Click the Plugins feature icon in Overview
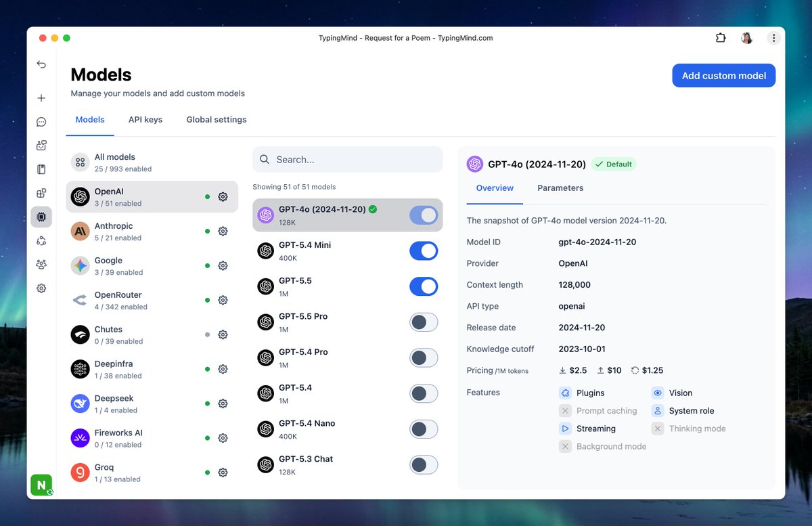The image size is (812, 526). 565,393
